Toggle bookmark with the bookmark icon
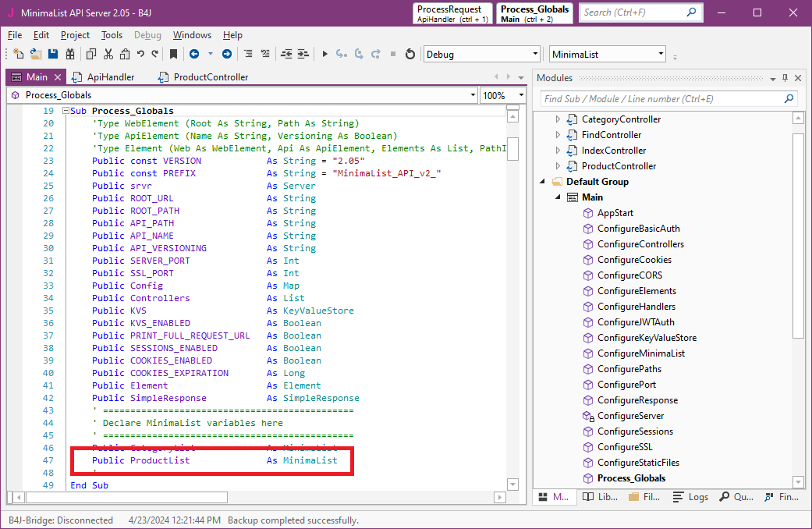 click(x=173, y=54)
